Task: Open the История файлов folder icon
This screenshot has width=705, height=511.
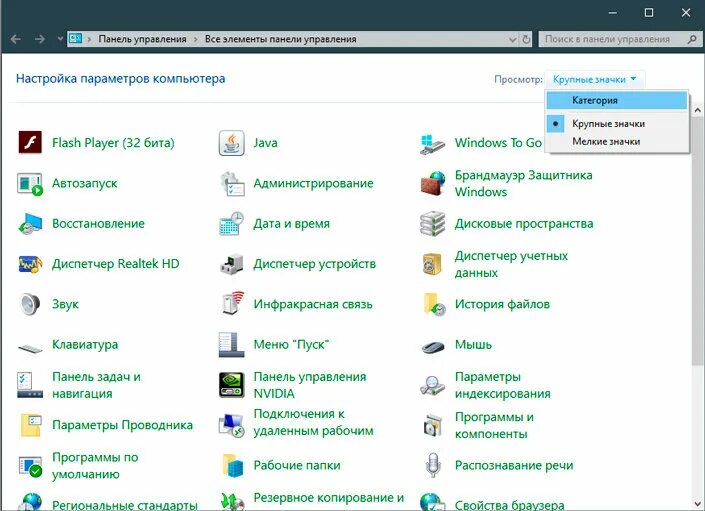Action: (x=434, y=304)
